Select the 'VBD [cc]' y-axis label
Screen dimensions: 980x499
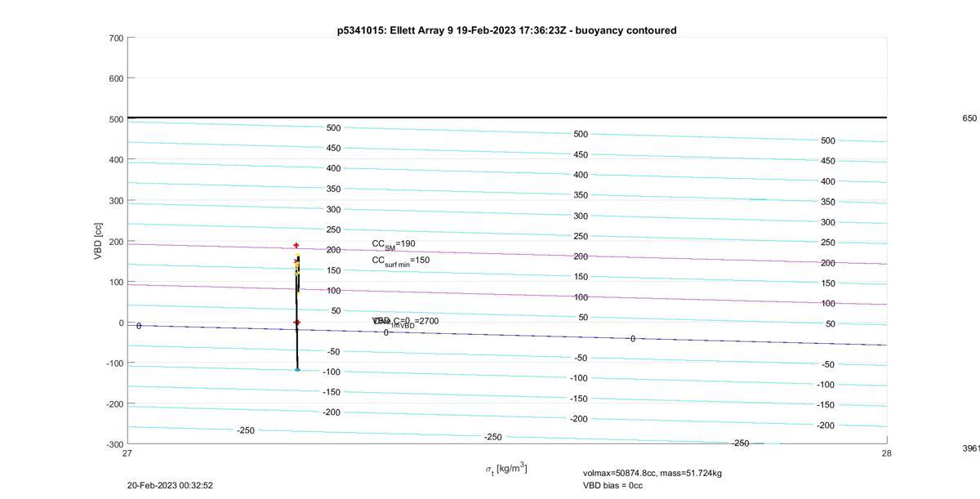tap(98, 241)
